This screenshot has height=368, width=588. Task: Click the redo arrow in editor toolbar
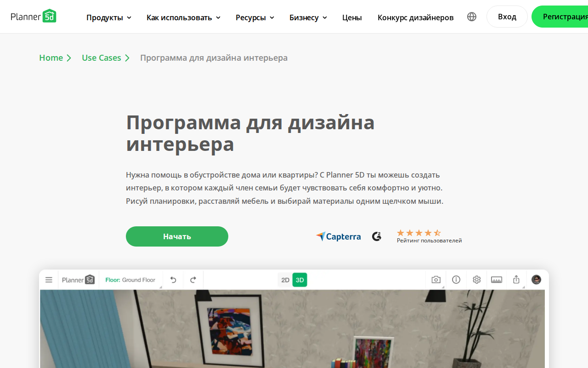point(193,280)
